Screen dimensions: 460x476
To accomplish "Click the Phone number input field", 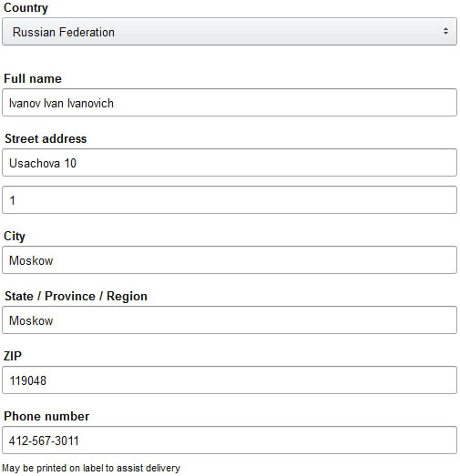I will [x=230, y=441].
